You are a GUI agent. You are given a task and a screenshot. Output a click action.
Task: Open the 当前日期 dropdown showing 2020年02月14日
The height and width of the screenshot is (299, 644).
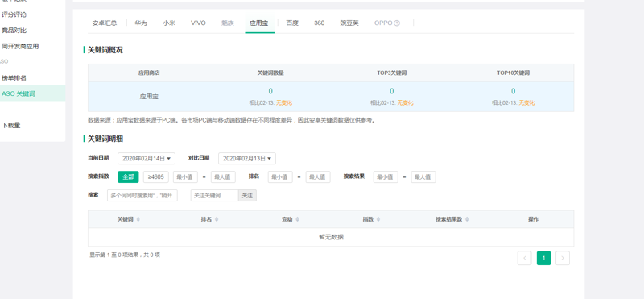[147, 158]
